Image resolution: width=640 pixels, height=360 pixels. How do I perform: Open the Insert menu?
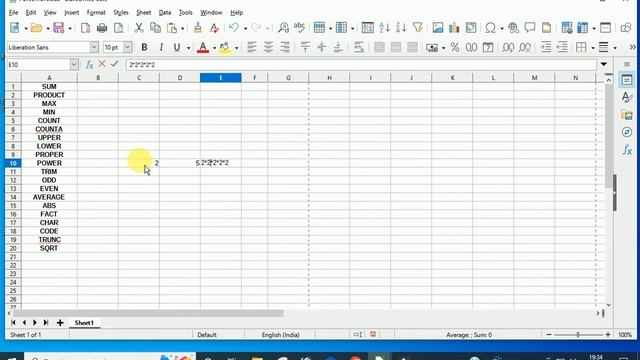(71, 13)
